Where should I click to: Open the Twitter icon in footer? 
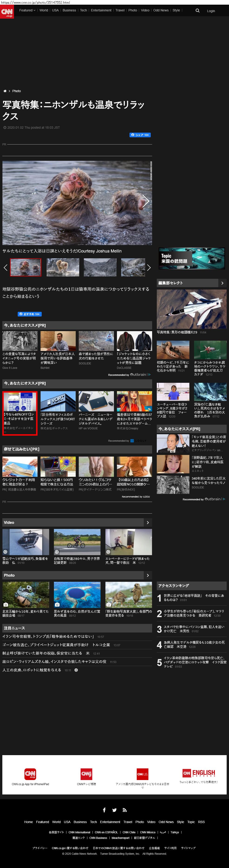[114, 810]
